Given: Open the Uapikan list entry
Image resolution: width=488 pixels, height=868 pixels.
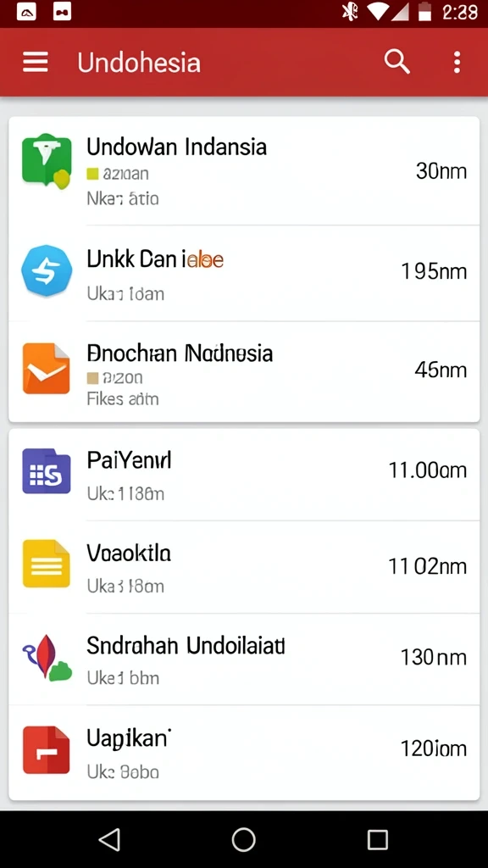Looking at the screenshot, I should point(244,753).
